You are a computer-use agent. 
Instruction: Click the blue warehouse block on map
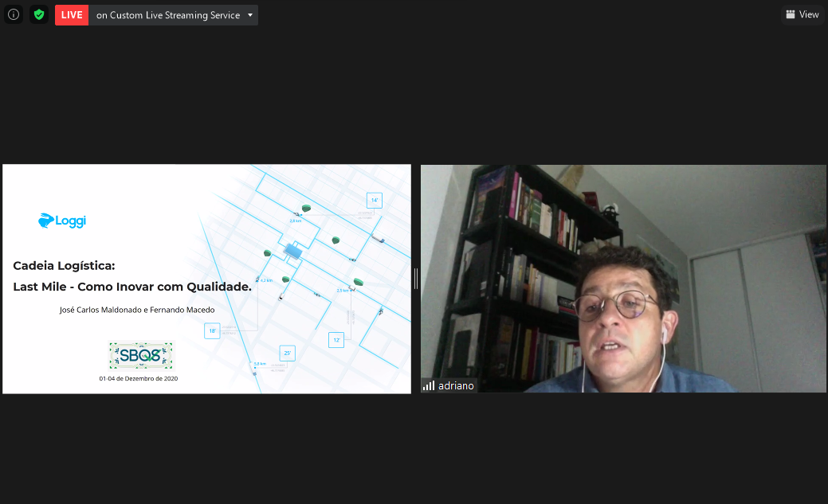[x=293, y=252]
